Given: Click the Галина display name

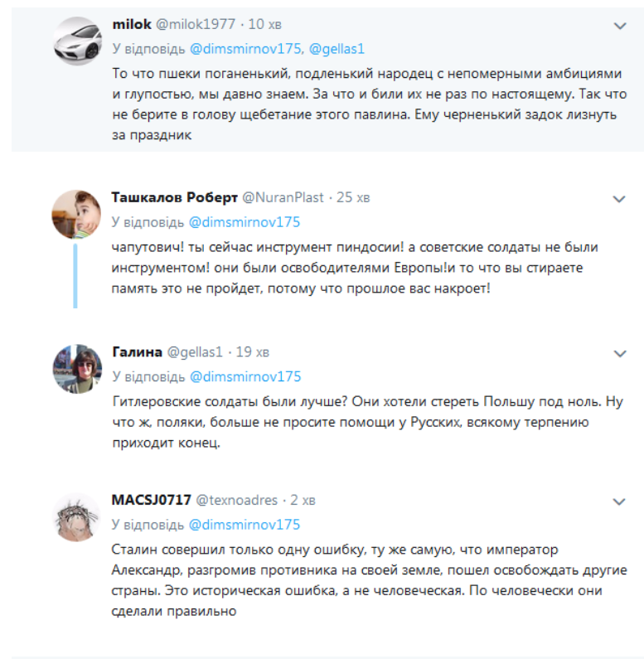Looking at the screenshot, I should coord(137,352).
